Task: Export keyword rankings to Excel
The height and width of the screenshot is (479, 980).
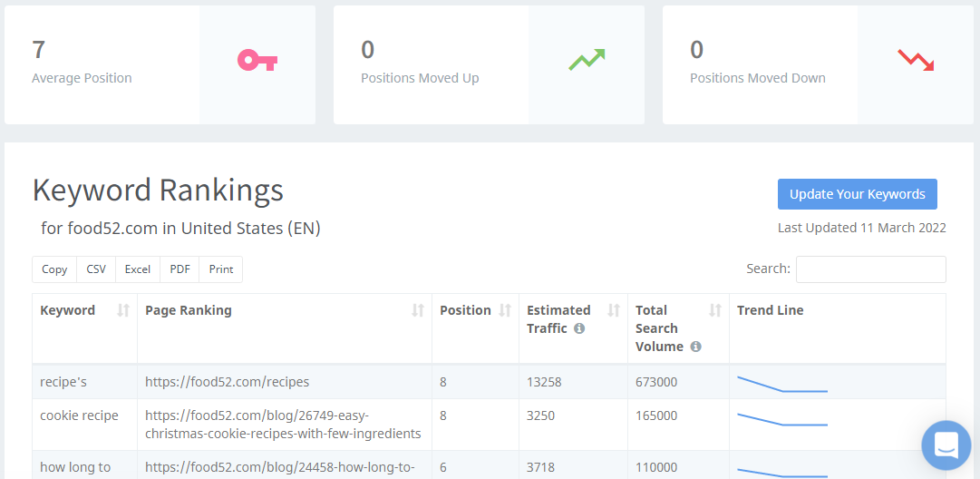Action: point(138,269)
